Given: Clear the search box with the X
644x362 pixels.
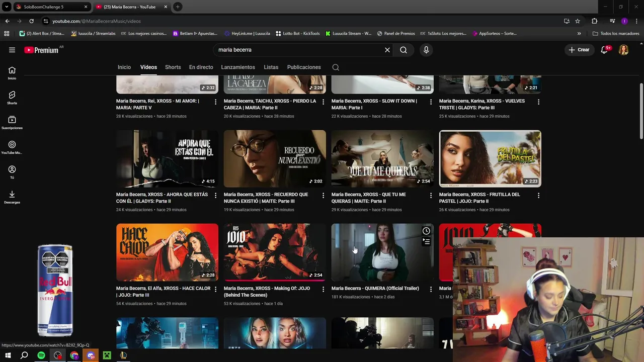Looking at the screenshot, I should 387,50.
